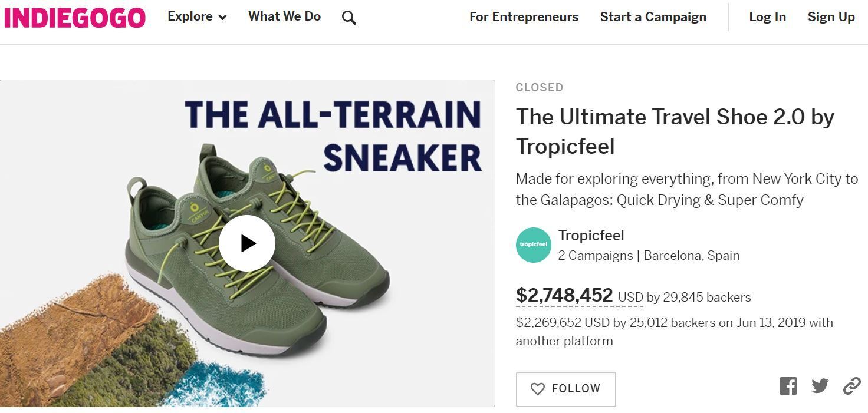This screenshot has width=868, height=413.
Task: Share campaign on Twitter
Action: [820, 386]
